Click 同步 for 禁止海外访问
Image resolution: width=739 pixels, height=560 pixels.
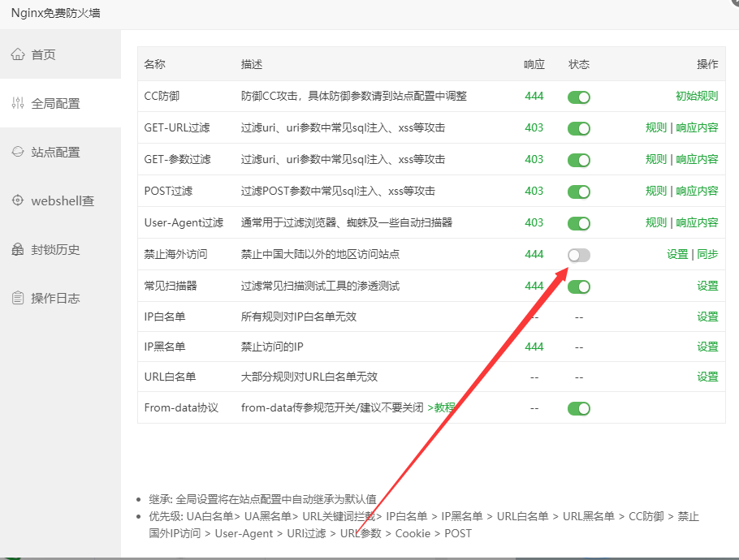[x=707, y=254]
